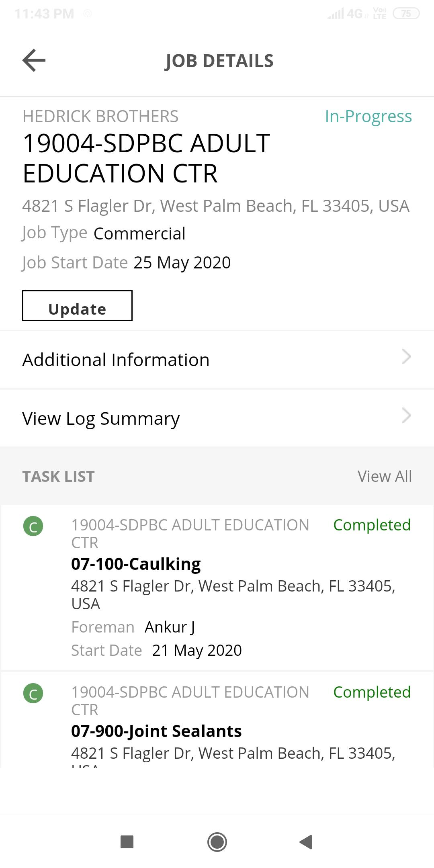434x868 pixels.
Task: Tap Completed status on Caulking task
Action: (372, 525)
